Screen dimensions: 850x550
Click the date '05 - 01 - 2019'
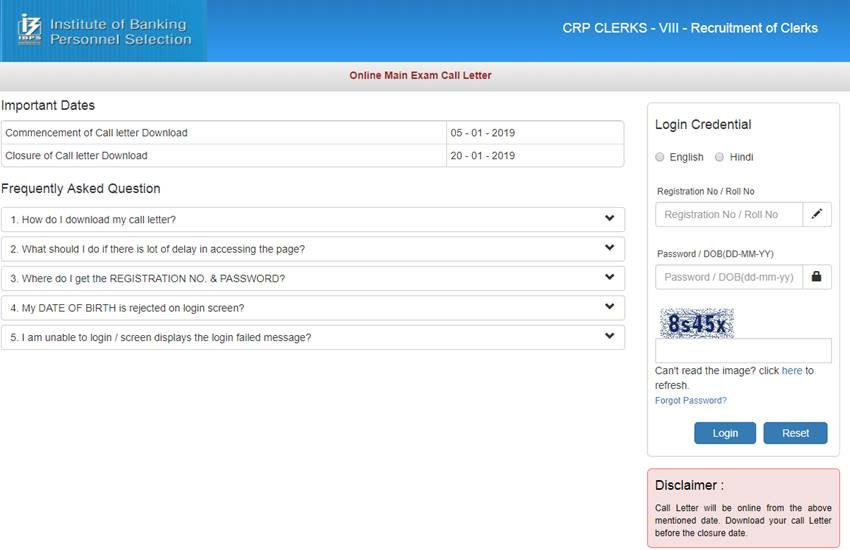tap(482, 133)
